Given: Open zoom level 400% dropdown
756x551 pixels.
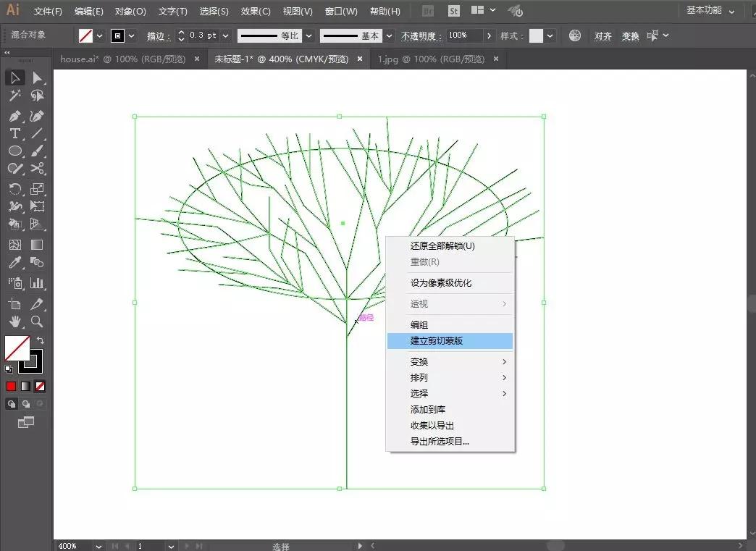Looking at the screenshot, I should point(98,546).
